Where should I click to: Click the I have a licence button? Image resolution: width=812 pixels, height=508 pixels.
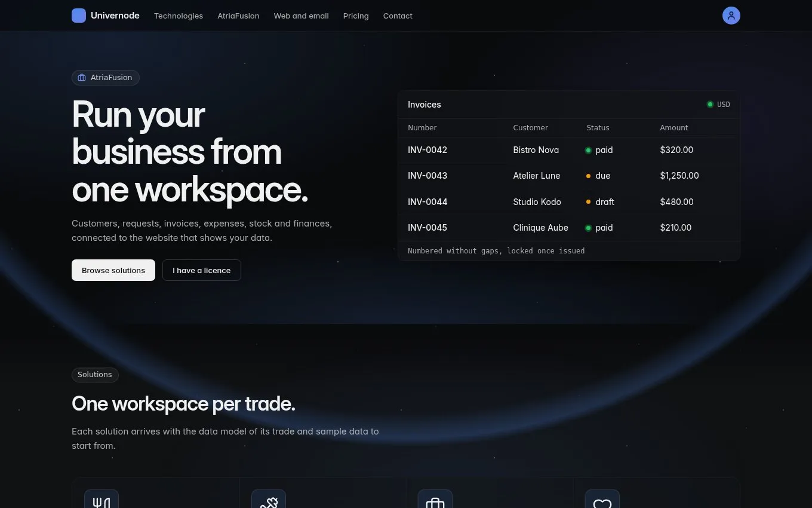pos(202,270)
